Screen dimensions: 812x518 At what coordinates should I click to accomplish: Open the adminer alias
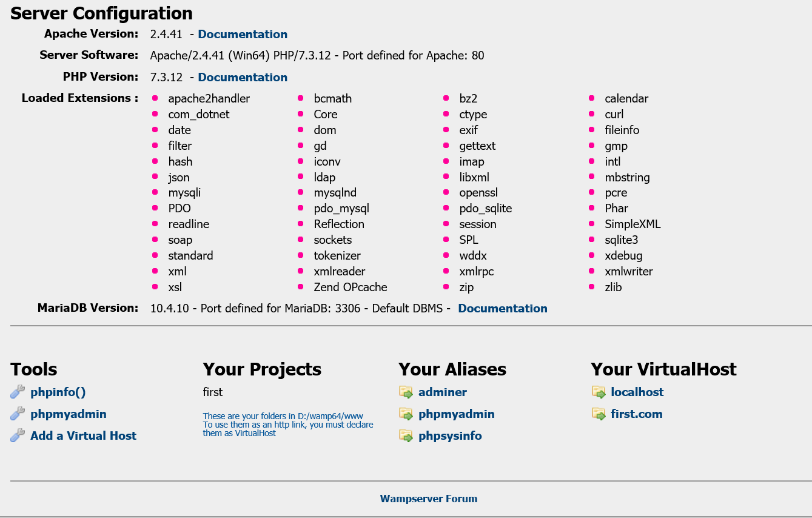pos(442,392)
